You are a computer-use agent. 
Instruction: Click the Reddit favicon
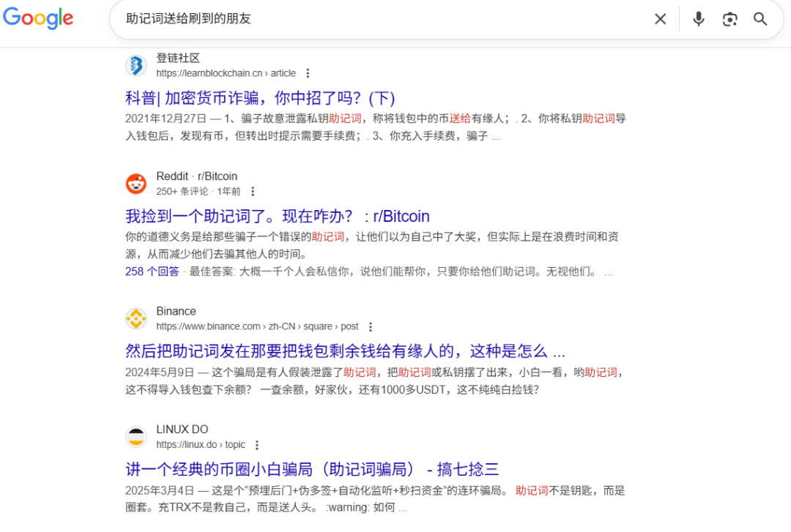(x=136, y=184)
